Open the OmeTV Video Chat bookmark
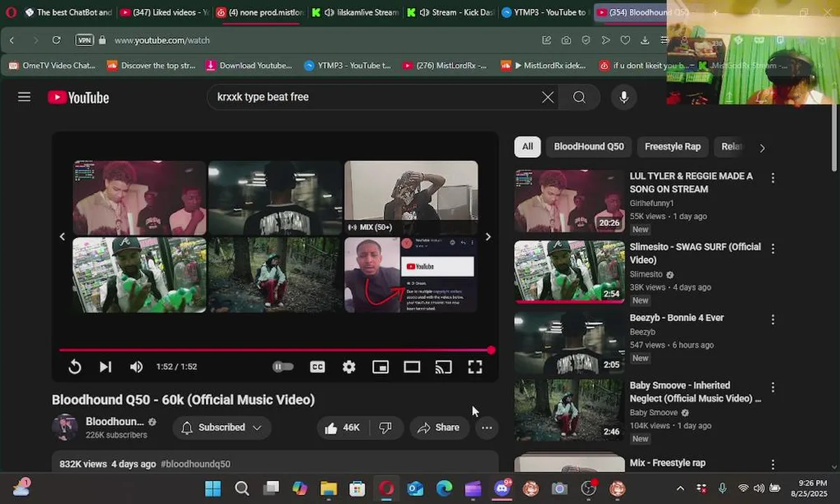This screenshot has height=504, width=840. (52, 65)
